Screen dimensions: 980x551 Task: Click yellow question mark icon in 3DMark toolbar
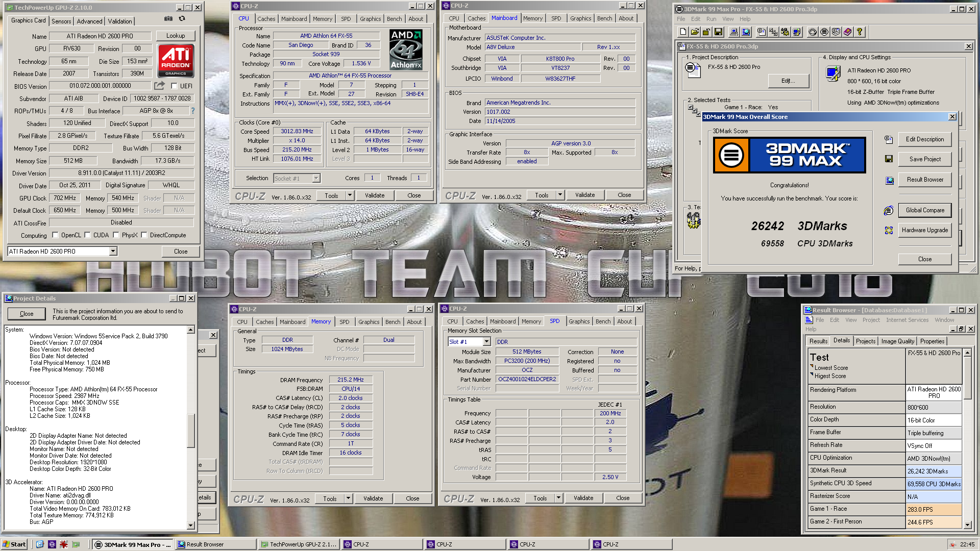(x=860, y=32)
